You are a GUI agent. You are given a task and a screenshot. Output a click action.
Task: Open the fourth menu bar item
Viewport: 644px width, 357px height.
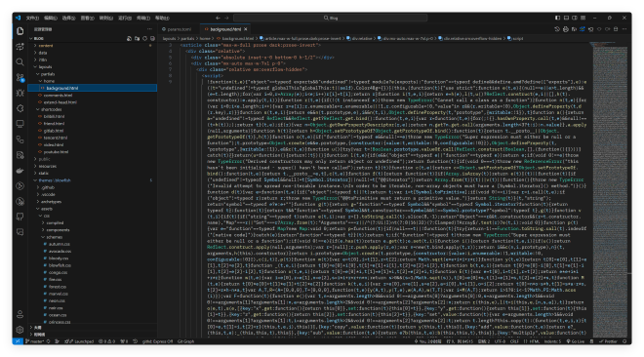[x=88, y=19]
